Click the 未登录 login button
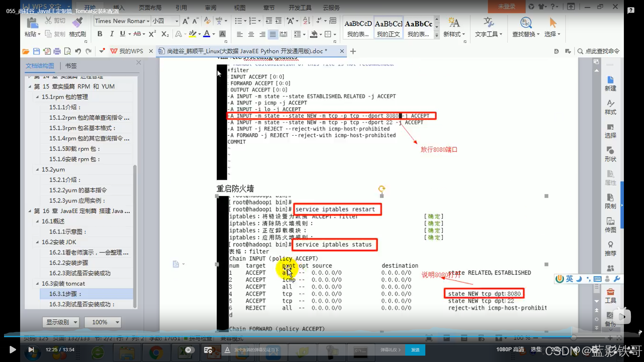Viewport: 644px width, 362px height. coord(506,6)
